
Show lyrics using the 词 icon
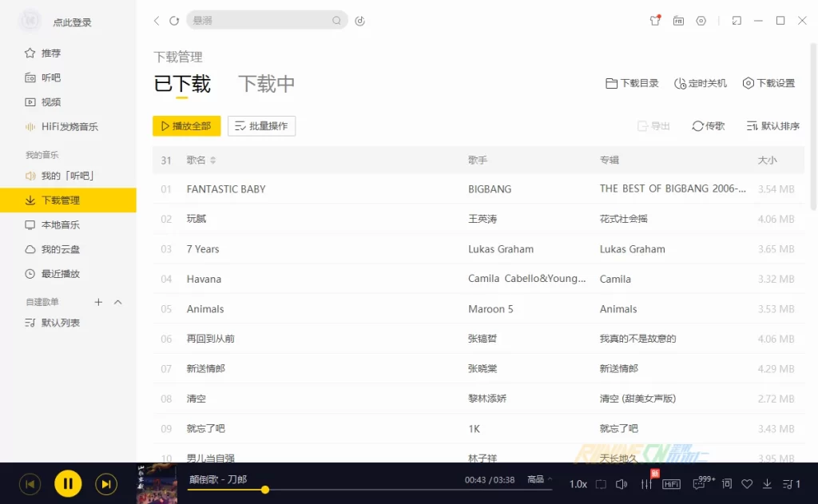(x=727, y=484)
